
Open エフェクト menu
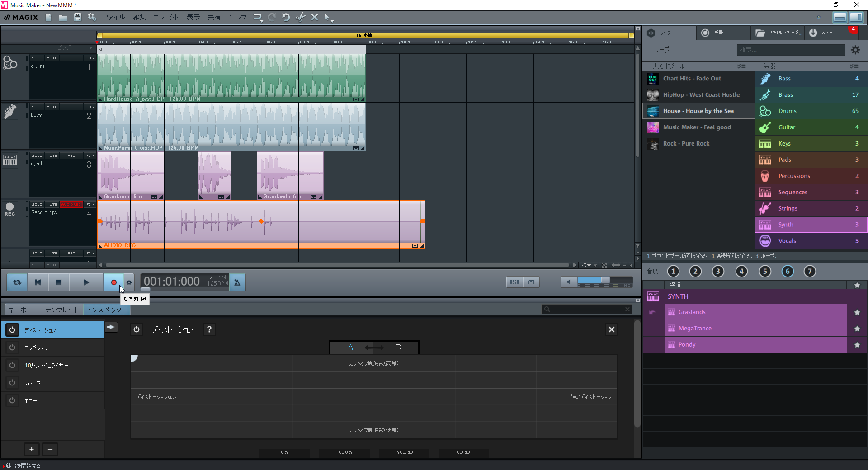(166, 17)
